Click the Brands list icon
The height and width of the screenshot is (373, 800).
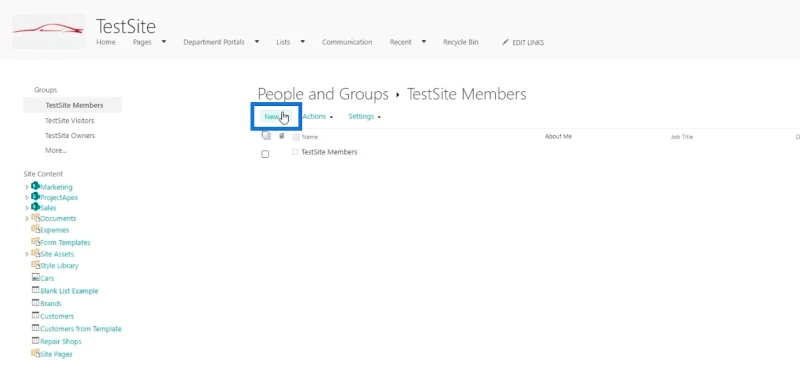tap(36, 303)
